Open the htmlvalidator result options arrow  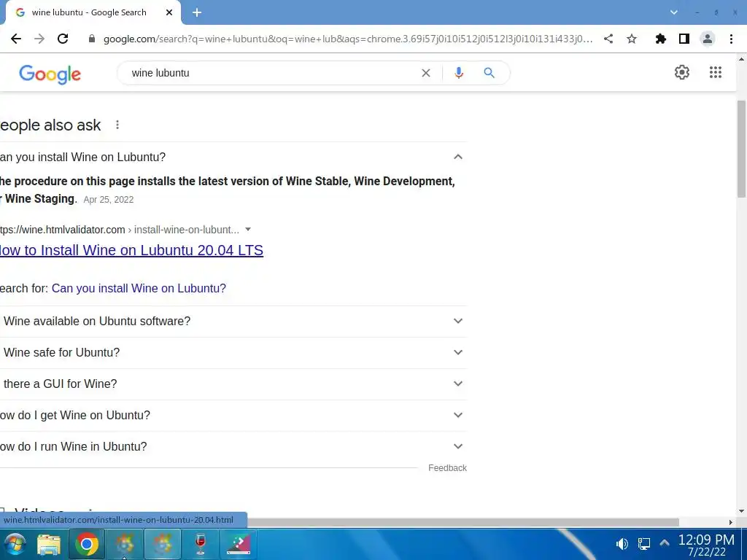point(248,230)
